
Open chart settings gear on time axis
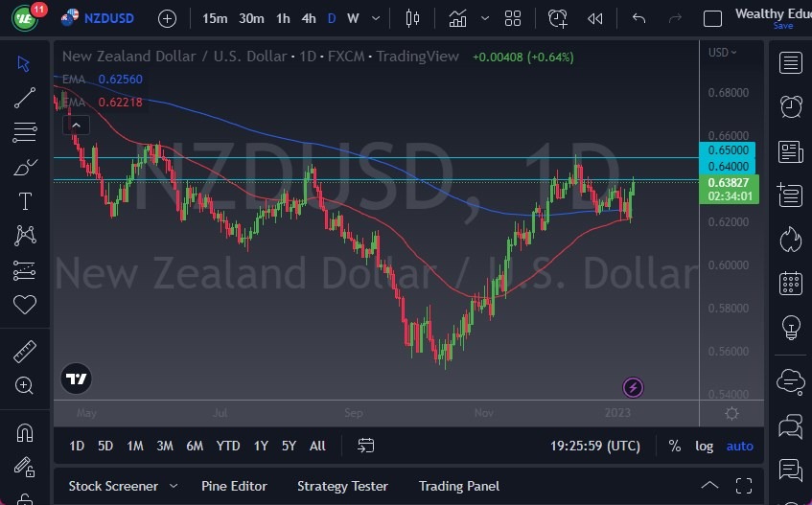point(731,413)
